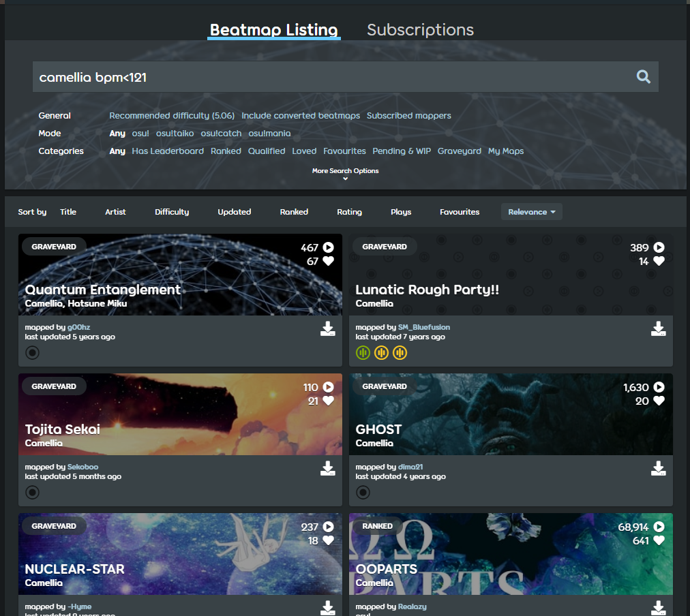The width and height of the screenshot is (690, 616).
Task: Filter categories by Graveyard
Action: pyautogui.click(x=460, y=151)
